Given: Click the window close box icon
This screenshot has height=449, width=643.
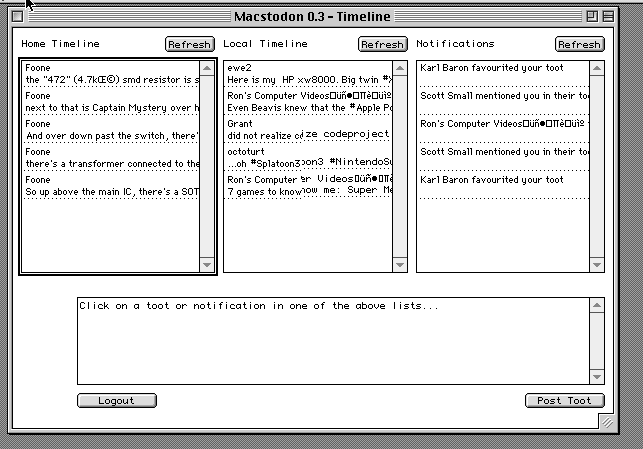Looking at the screenshot, I should pos(17,16).
